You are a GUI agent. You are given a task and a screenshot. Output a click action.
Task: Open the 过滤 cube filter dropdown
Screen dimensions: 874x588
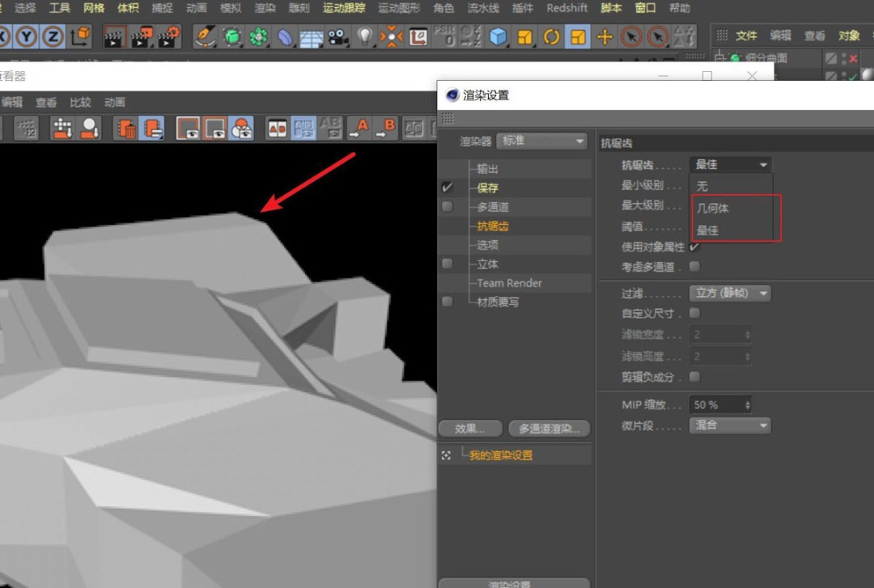click(x=729, y=293)
